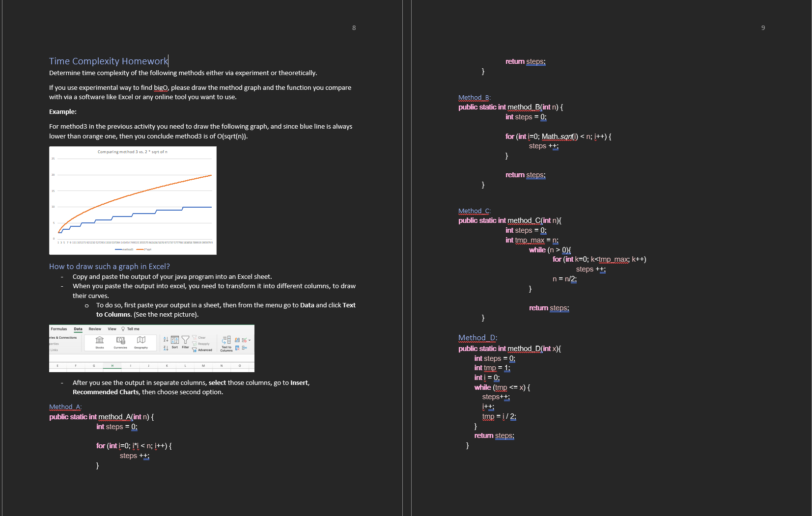Screen dimensions: 812x516
Task: Select the Geography data type icon
Action: pos(141,340)
